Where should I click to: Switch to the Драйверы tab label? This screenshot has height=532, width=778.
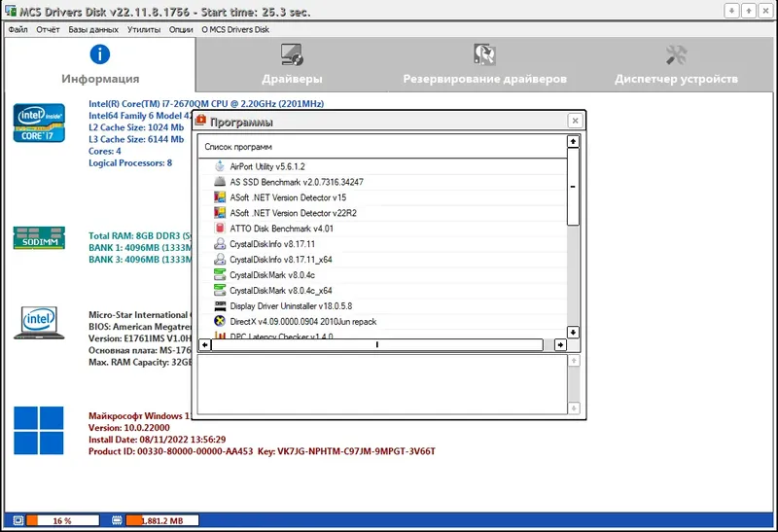coord(292,79)
